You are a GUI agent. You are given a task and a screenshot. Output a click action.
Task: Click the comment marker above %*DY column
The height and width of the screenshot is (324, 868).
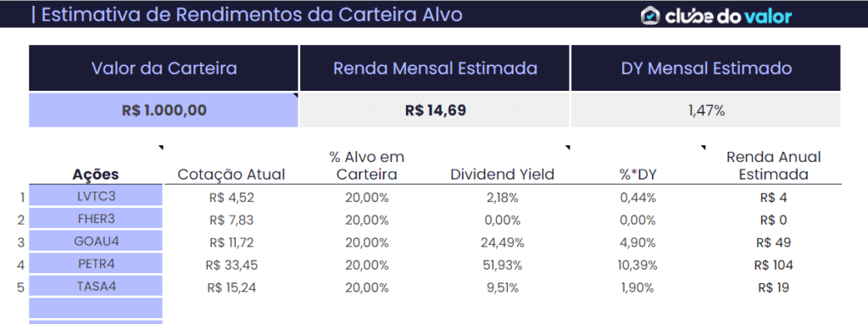pyautogui.click(x=704, y=148)
